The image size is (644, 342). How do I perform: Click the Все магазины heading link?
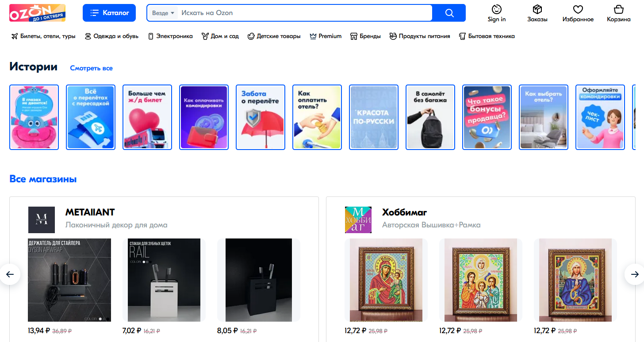43,179
